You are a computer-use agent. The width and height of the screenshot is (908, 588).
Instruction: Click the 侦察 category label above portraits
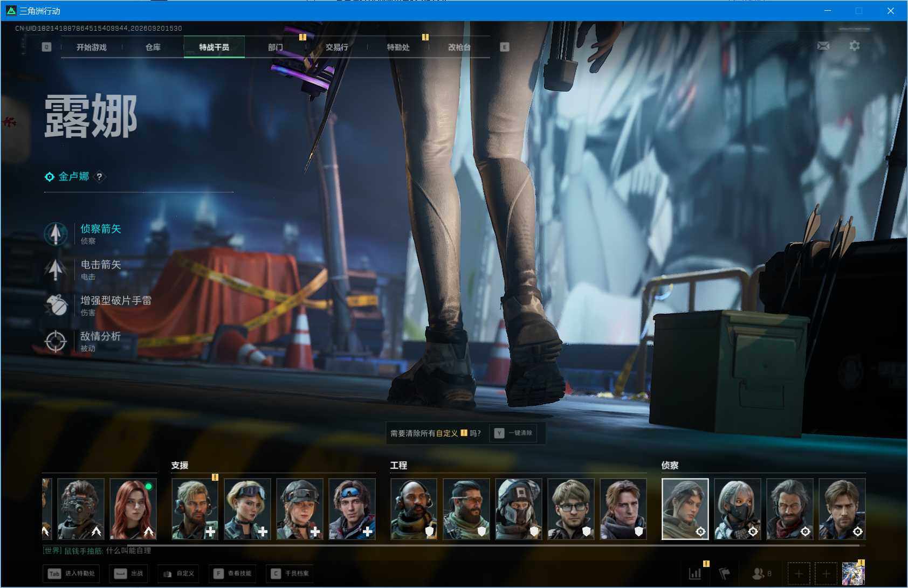pos(670,465)
